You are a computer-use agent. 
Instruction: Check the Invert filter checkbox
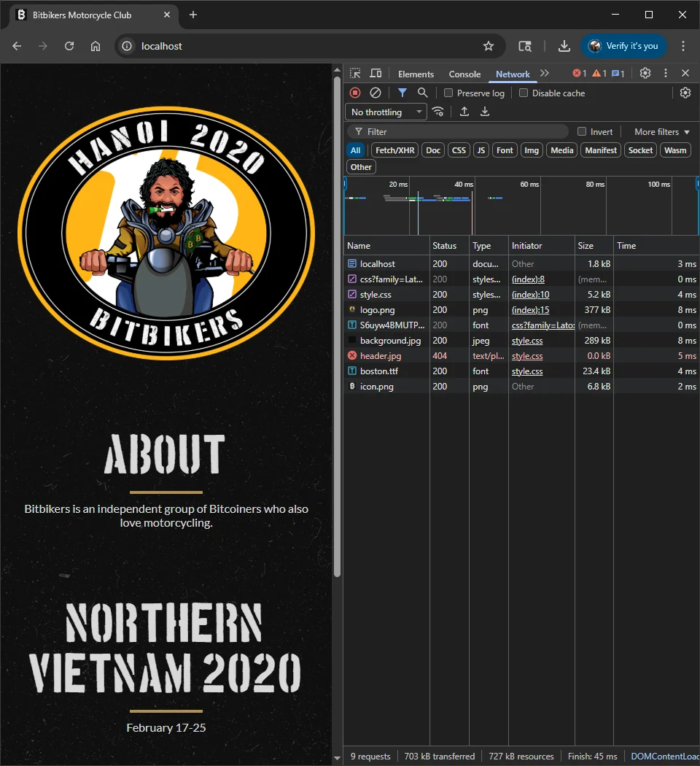pyautogui.click(x=582, y=131)
